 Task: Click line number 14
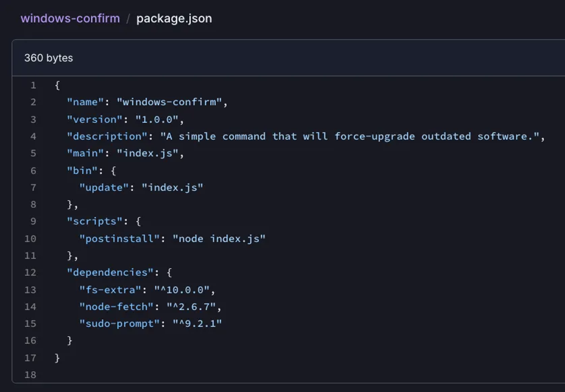pyautogui.click(x=30, y=307)
